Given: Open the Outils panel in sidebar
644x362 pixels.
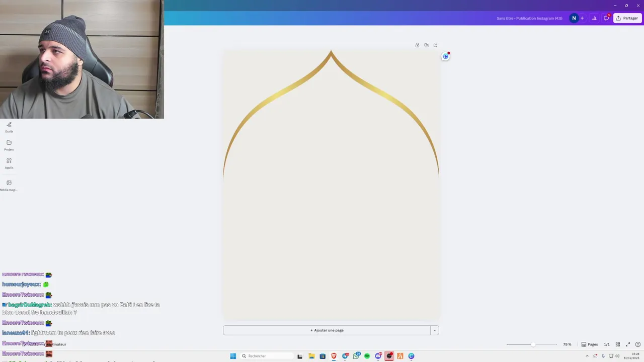Looking at the screenshot, I should pos(9,127).
